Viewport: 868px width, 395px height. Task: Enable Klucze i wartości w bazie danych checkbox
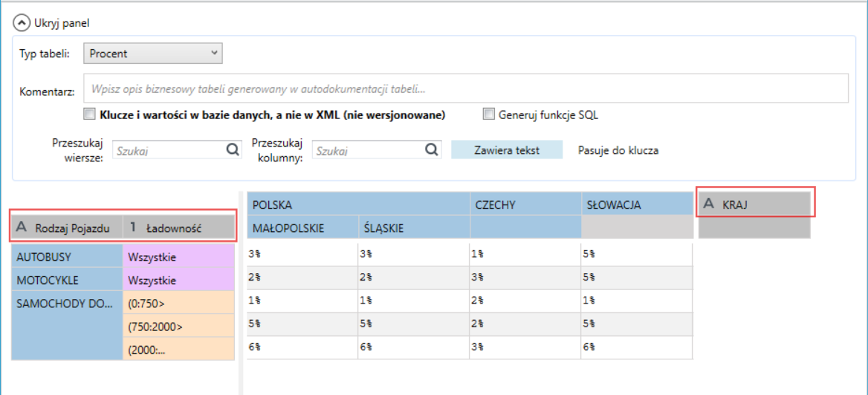click(x=90, y=115)
